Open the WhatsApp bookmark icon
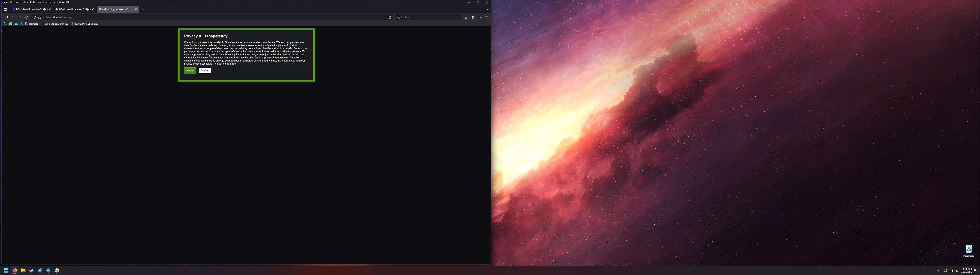 click(x=11, y=23)
